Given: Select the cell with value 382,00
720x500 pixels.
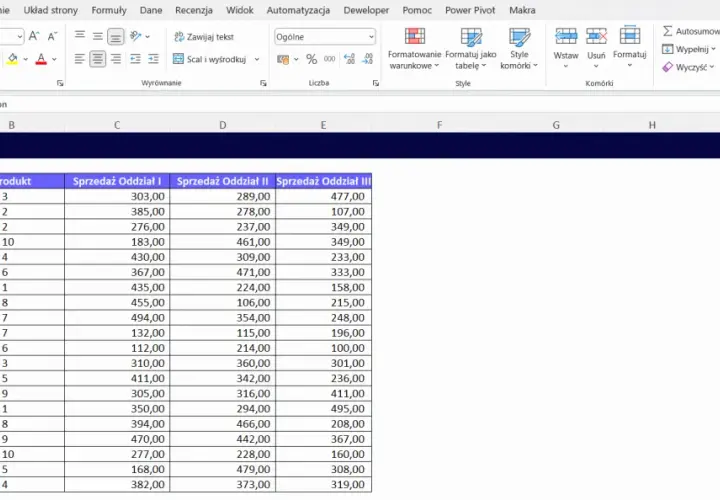Looking at the screenshot, I should [x=117, y=484].
